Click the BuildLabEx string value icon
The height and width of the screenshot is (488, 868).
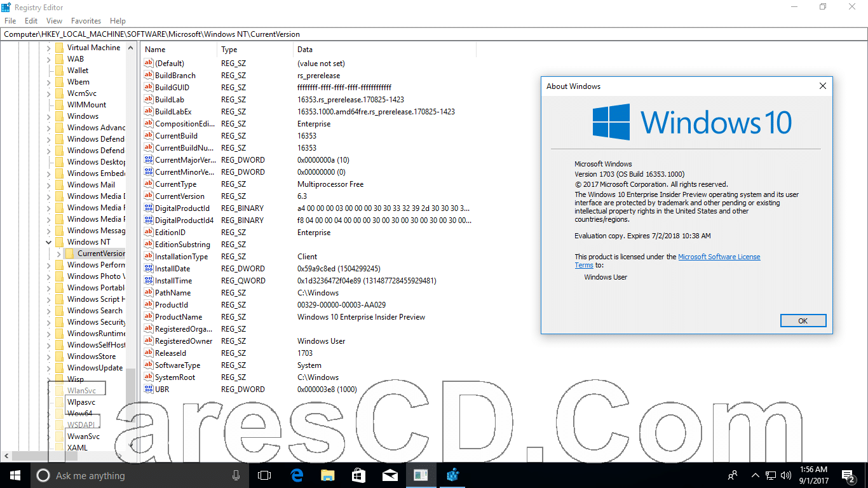(x=149, y=111)
